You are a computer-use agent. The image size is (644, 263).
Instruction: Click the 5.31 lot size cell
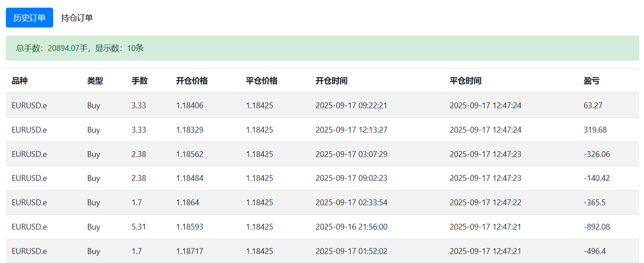pyautogui.click(x=139, y=227)
